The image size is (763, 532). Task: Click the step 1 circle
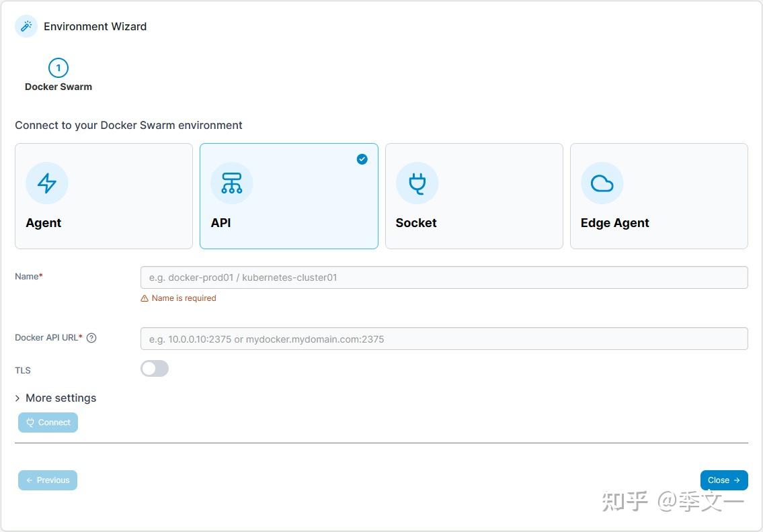(x=58, y=67)
